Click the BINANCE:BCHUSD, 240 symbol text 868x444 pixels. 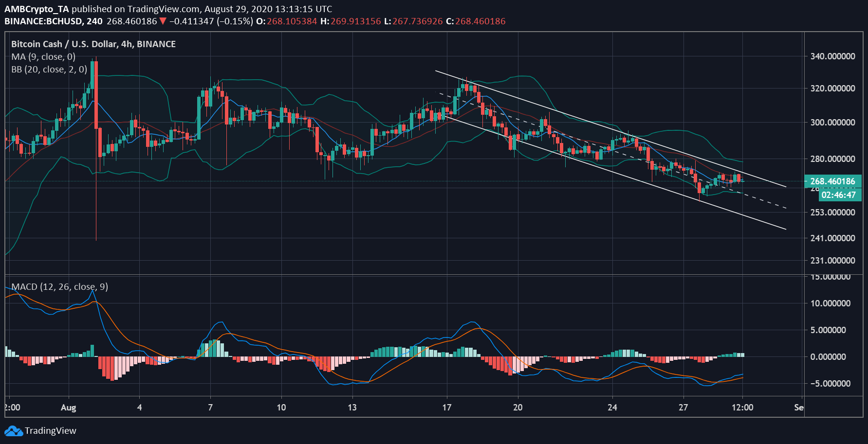coord(54,21)
